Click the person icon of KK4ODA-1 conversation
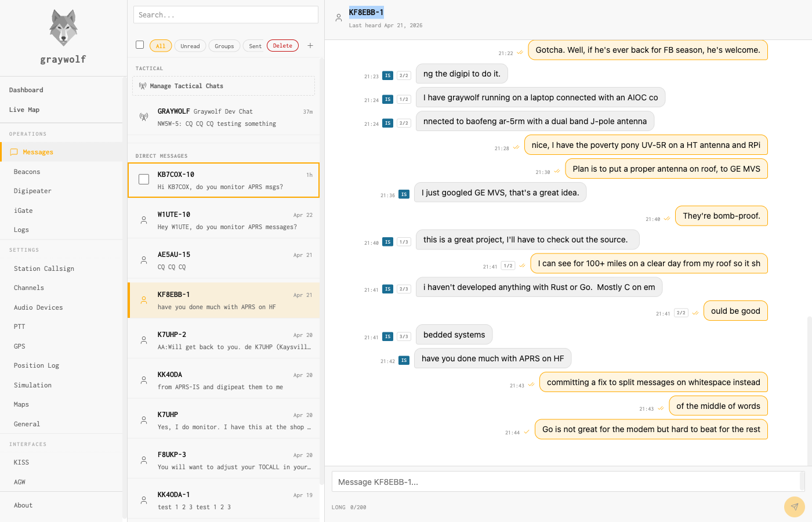This screenshot has width=812, height=522. tap(144, 501)
